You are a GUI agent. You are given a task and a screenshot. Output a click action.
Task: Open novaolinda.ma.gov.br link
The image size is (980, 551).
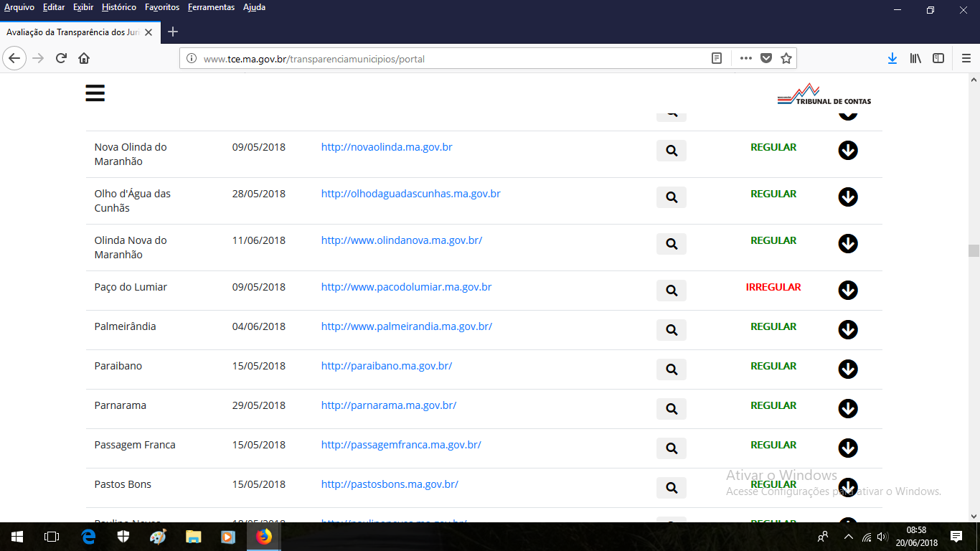[x=387, y=147]
